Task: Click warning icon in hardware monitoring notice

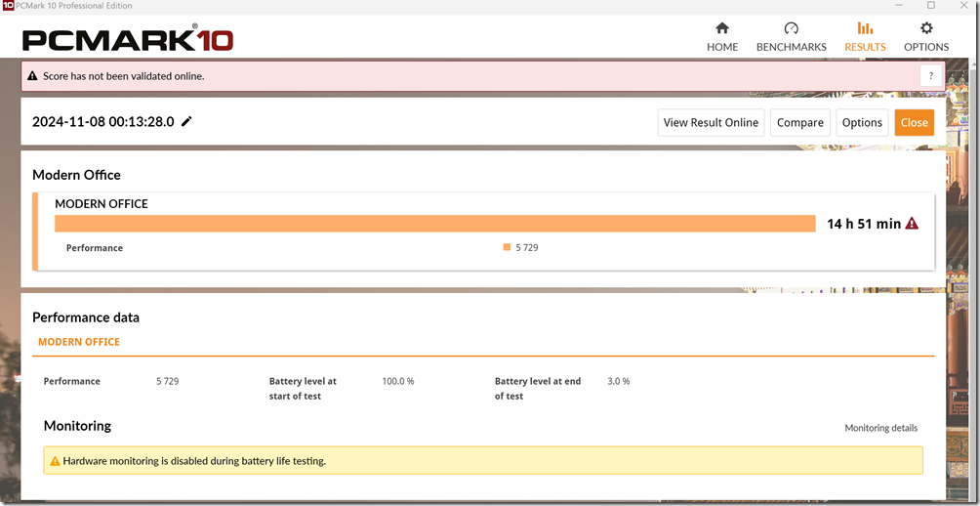Action: 54,461
